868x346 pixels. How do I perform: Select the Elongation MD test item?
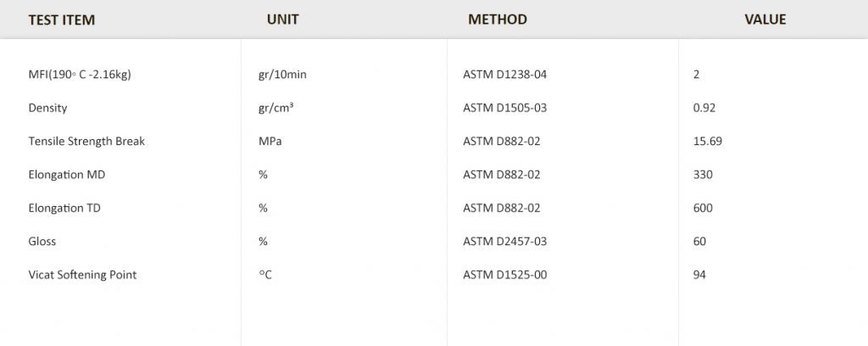pos(67,175)
